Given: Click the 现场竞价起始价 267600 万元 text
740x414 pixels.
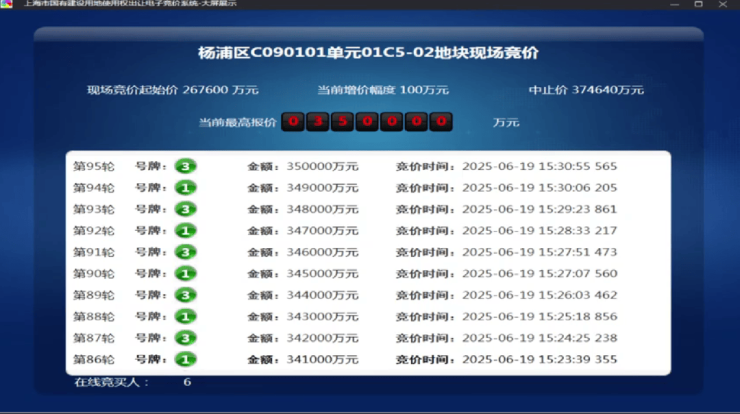Looking at the screenshot, I should [x=172, y=90].
